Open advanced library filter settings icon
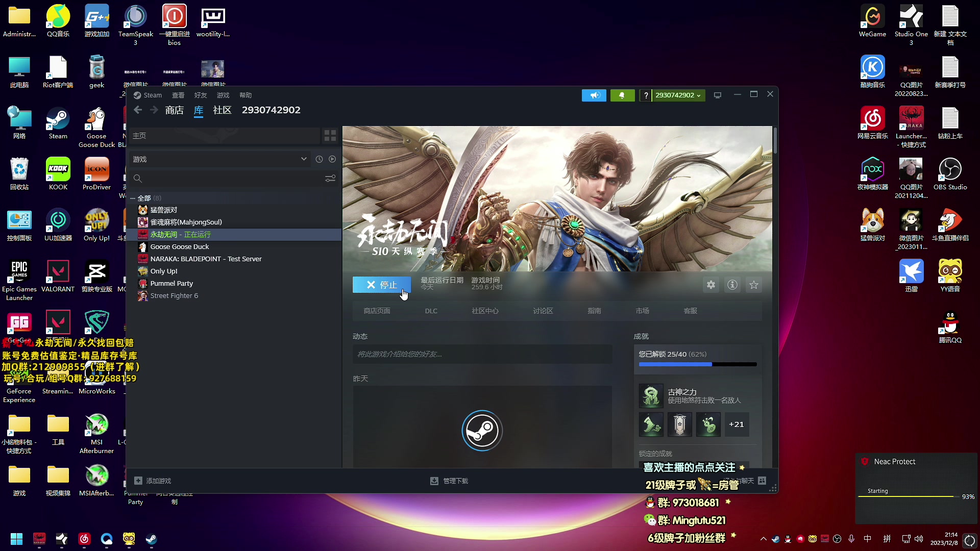The height and width of the screenshot is (551, 980). [330, 179]
